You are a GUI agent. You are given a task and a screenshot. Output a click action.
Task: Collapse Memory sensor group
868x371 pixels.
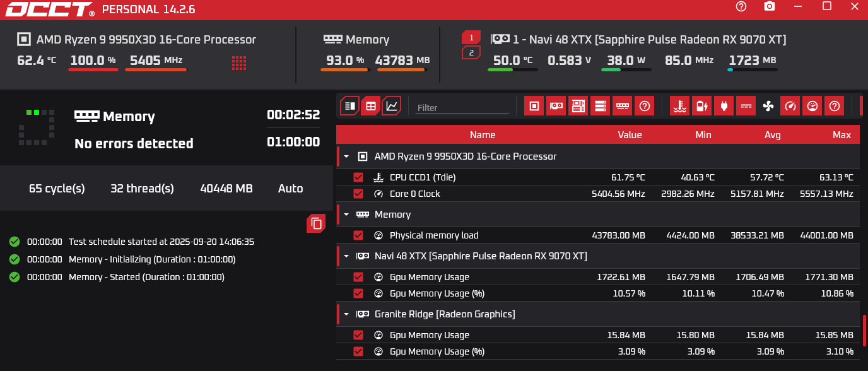coord(346,215)
